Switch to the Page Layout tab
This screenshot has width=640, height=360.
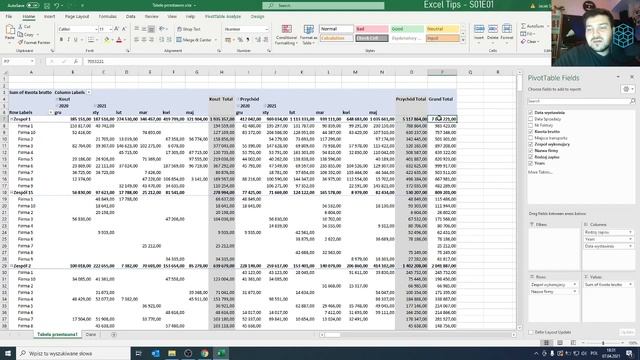77,16
